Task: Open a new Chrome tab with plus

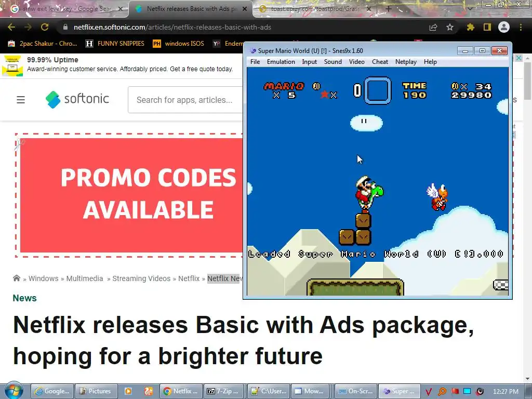Action: (x=389, y=9)
